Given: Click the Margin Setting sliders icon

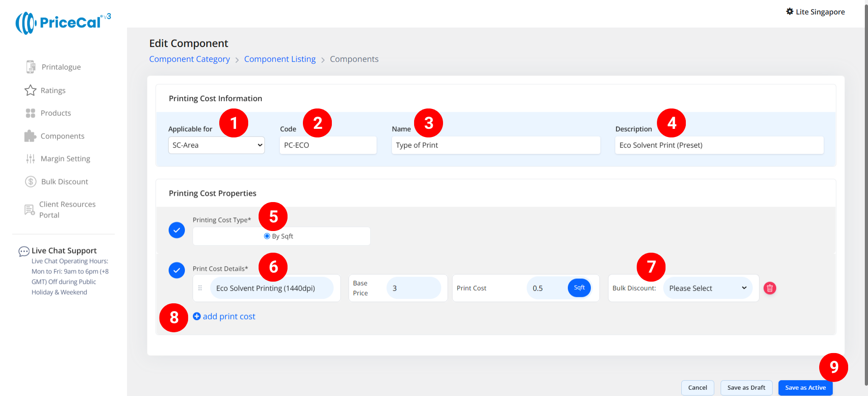Looking at the screenshot, I should [x=30, y=159].
